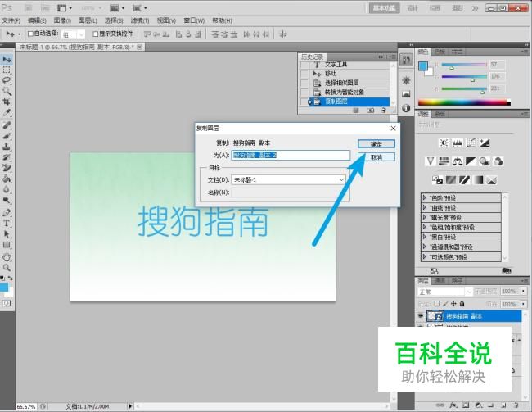Screen dimensions: 532x412
Task: Open the 文件(F) menu
Action: 11,20
